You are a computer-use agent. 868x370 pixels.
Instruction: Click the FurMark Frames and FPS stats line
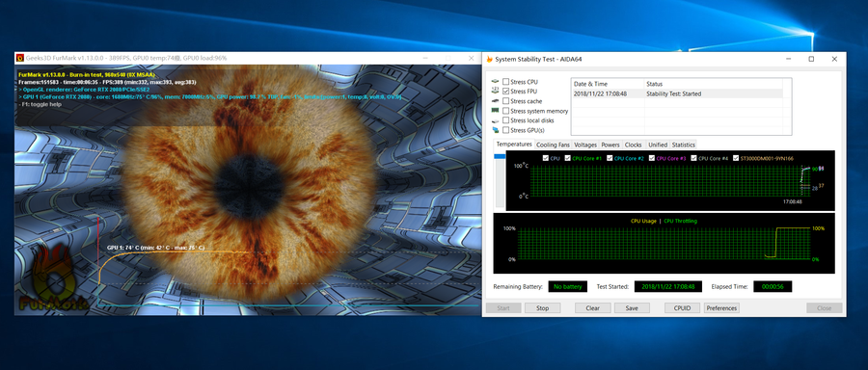click(x=108, y=82)
